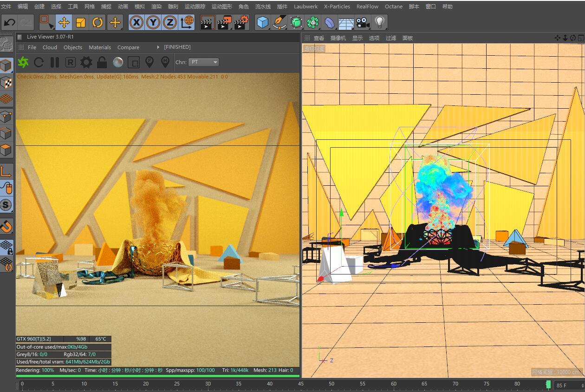Image resolution: width=585 pixels, height=392 pixels.
Task: Toggle Z axis lock
Action: 170,22
